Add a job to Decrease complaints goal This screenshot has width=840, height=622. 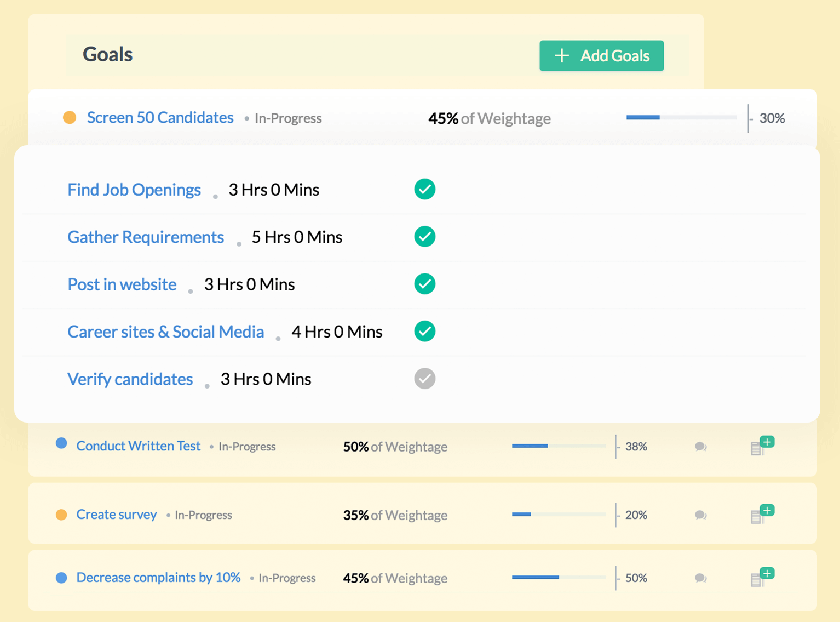pyautogui.click(x=761, y=578)
